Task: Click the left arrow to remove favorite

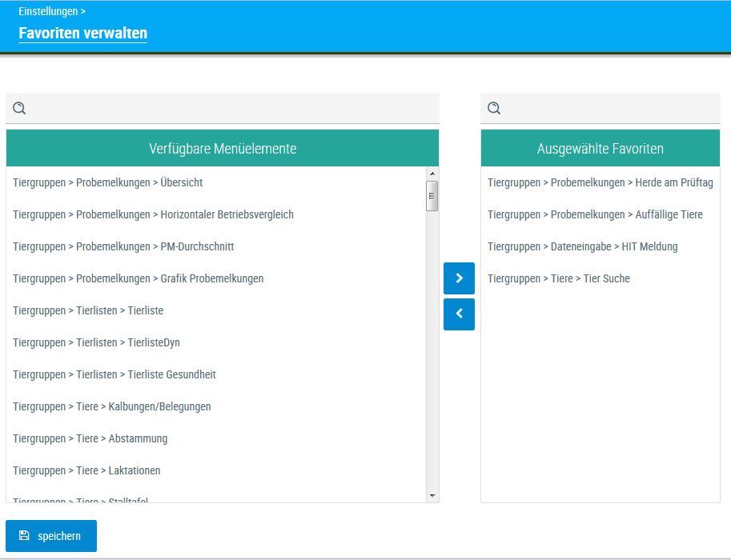Action: coord(459,314)
